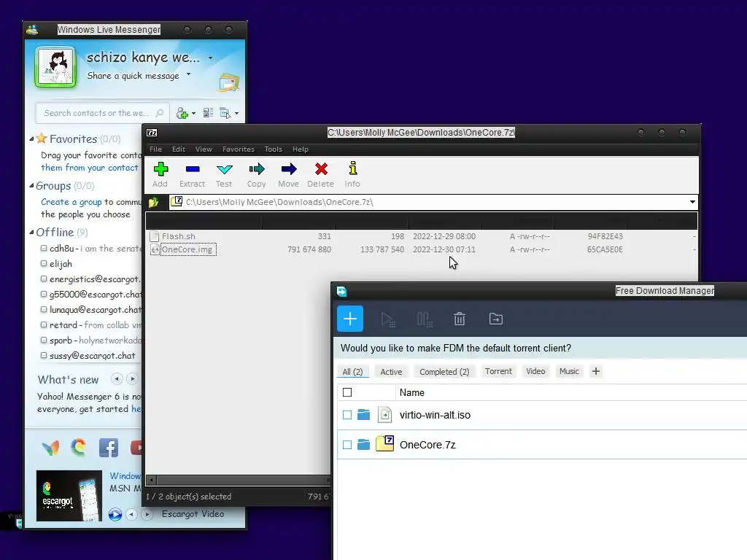Click the 7z application icon in title bar
Viewport: 747px width, 560px height.
click(152, 133)
